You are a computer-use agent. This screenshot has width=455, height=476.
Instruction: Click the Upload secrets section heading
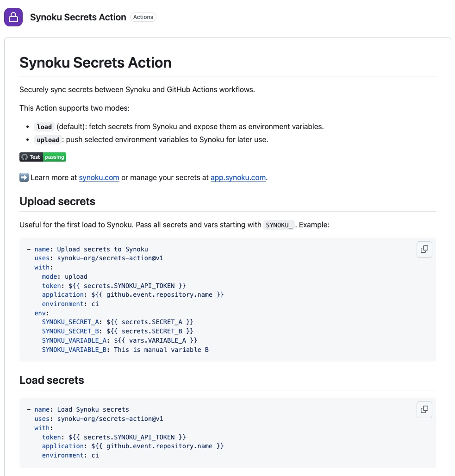pos(57,201)
